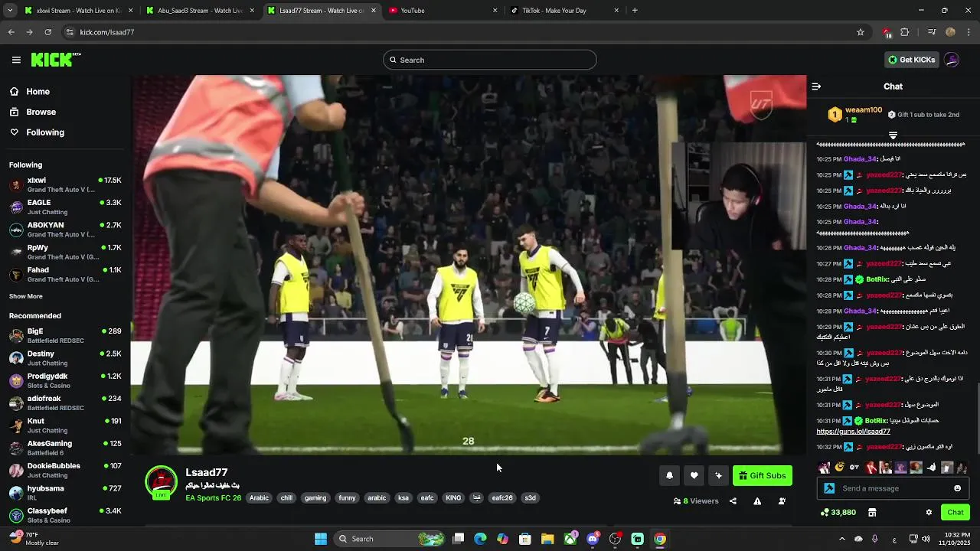Open Prodigyddk recommended channel
Viewport: 980px width, 551px height.
coord(65,380)
